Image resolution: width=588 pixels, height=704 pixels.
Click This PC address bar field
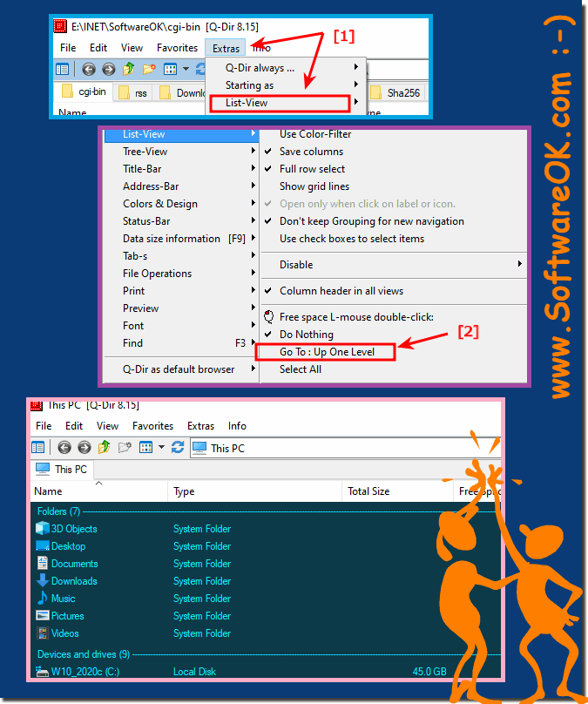point(346,448)
